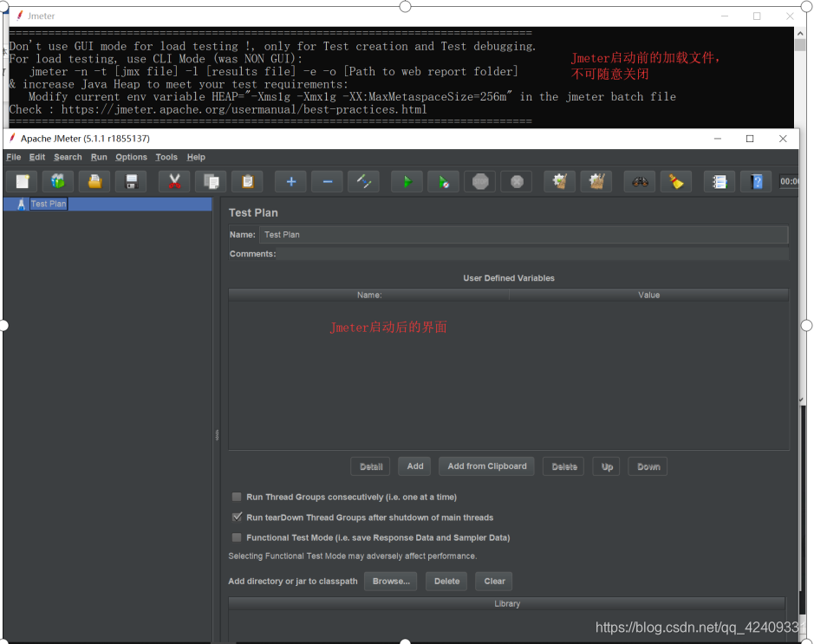The height and width of the screenshot is (644, 814).
Task: Click the Clear classpath button
Action: coord(494,582)
